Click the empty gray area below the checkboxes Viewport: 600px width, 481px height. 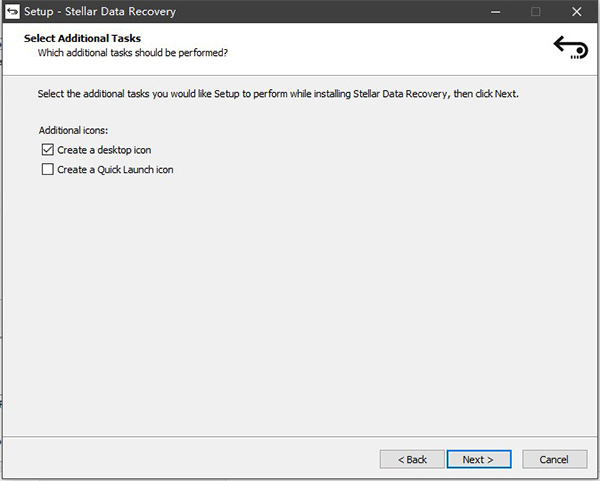click(300, 300)
